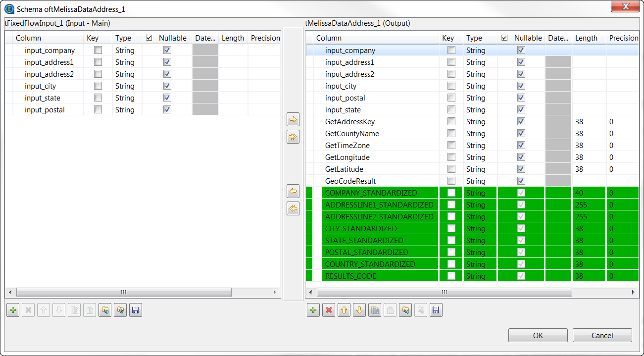Image resolution: width=644 pixels, height=356 pixels.
Task: Add a new column to the output schema
Action: (x=313, y=310)
